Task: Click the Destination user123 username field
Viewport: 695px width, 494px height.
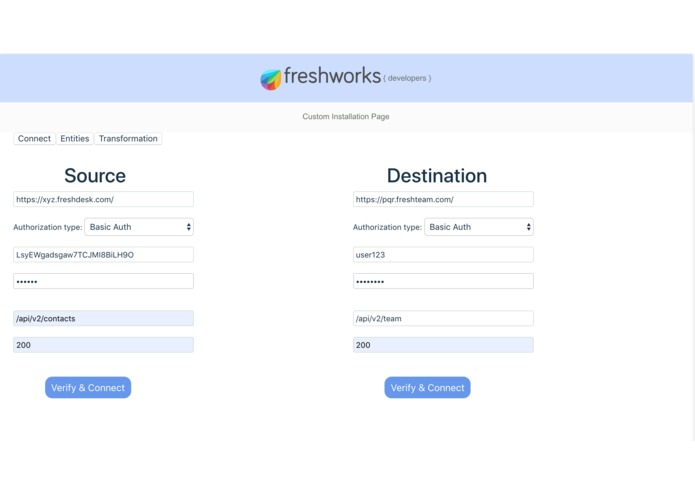Action: (443, 255)
